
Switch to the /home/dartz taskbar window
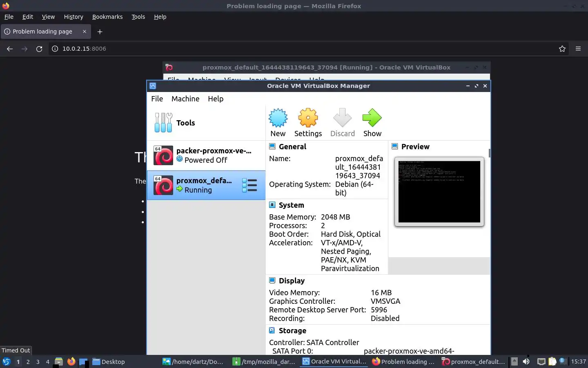pos(193,361)
